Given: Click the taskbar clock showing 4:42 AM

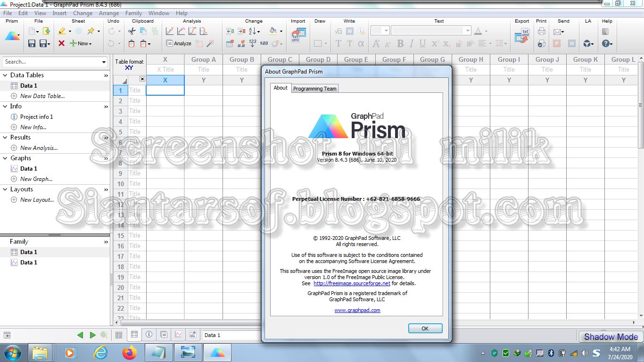Looking at the screenshot, I should pyautogui.click(x=620, y=353).
